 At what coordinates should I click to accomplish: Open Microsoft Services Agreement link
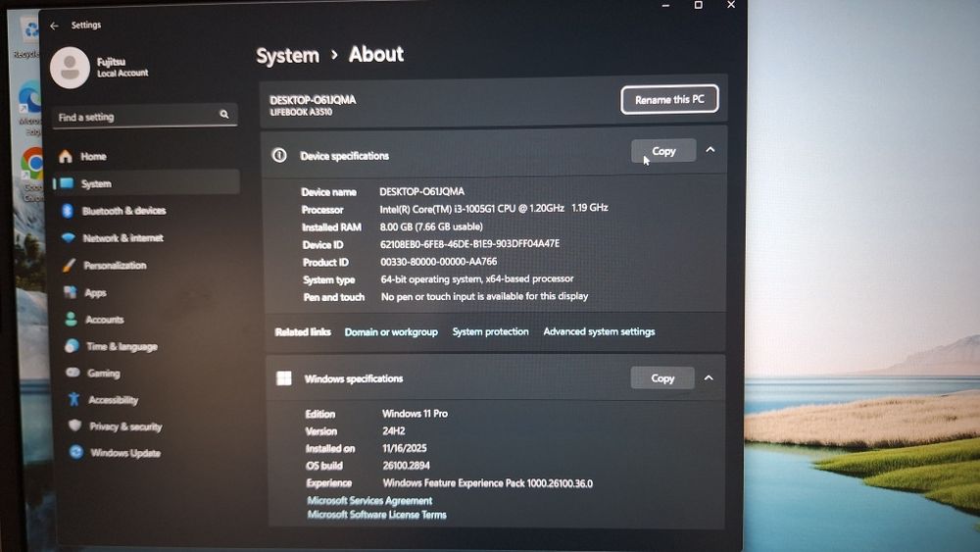[x=369, y=500]
